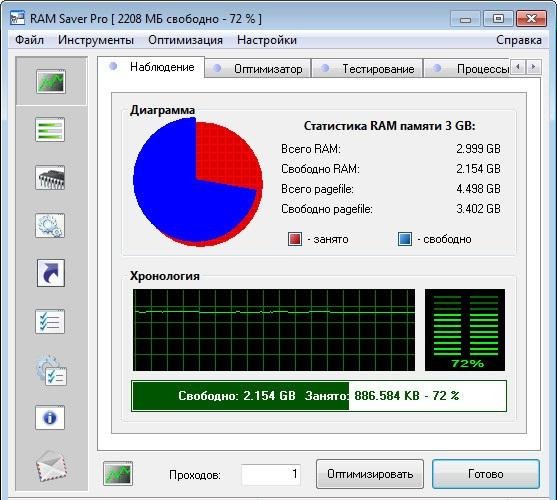Minimize the RAM Saver Pro window

(x=465, y=19)
